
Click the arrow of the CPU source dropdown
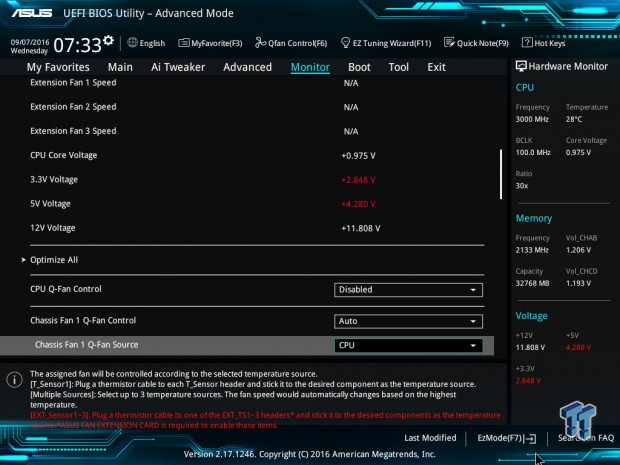point(473,346)
